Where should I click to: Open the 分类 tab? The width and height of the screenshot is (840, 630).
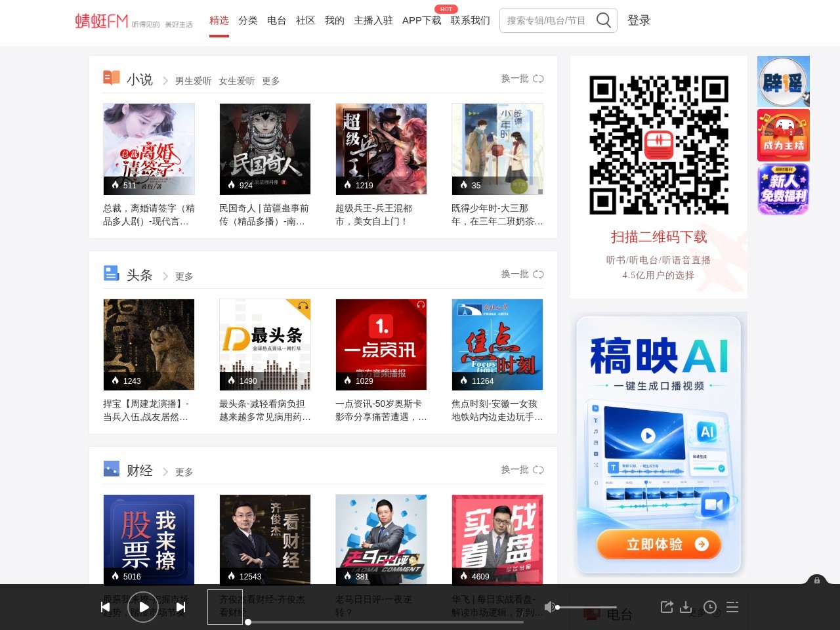coord(248,20)
